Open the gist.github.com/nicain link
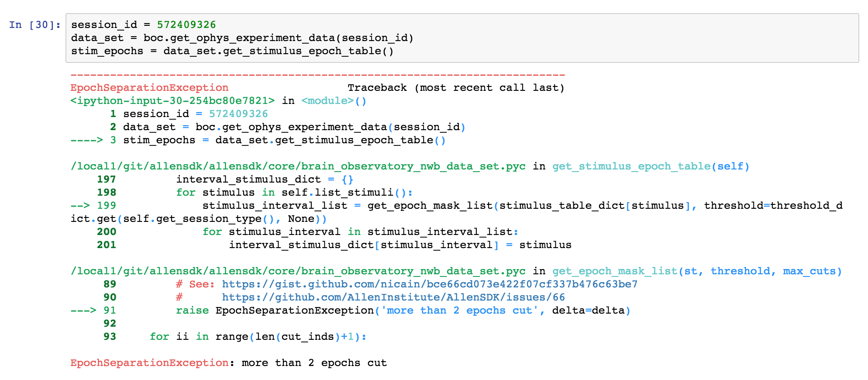Image resolution: width=868 pixels, height=380 pixels. pyautogui.click(x=430, y=284)
